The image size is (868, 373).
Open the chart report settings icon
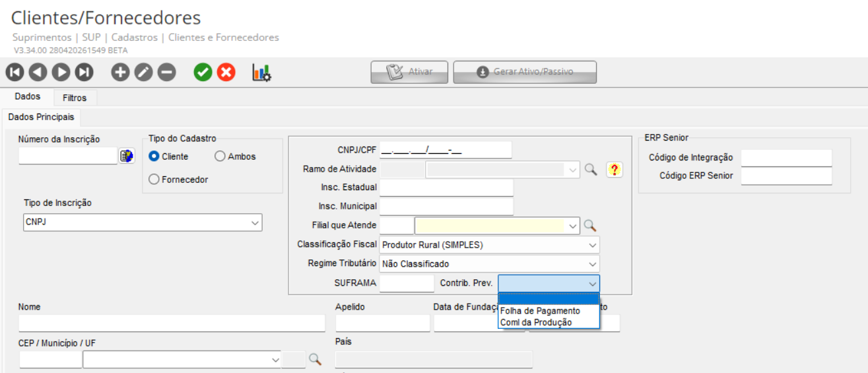(262, 73)
